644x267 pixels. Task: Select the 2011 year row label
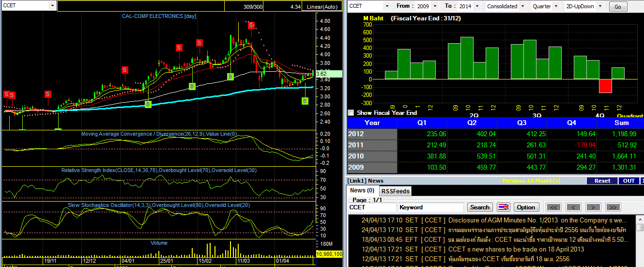click(x=372, y=145)
